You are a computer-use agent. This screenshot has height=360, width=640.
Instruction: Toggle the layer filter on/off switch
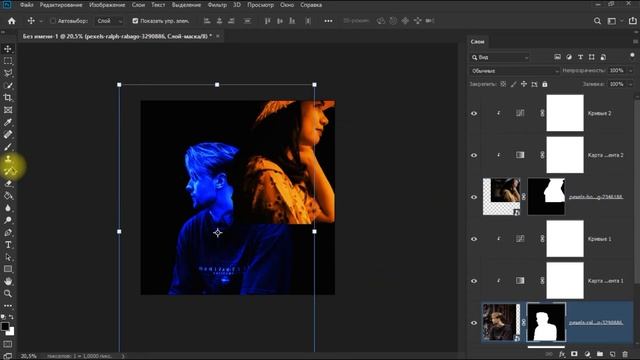[x=632, y=56]
